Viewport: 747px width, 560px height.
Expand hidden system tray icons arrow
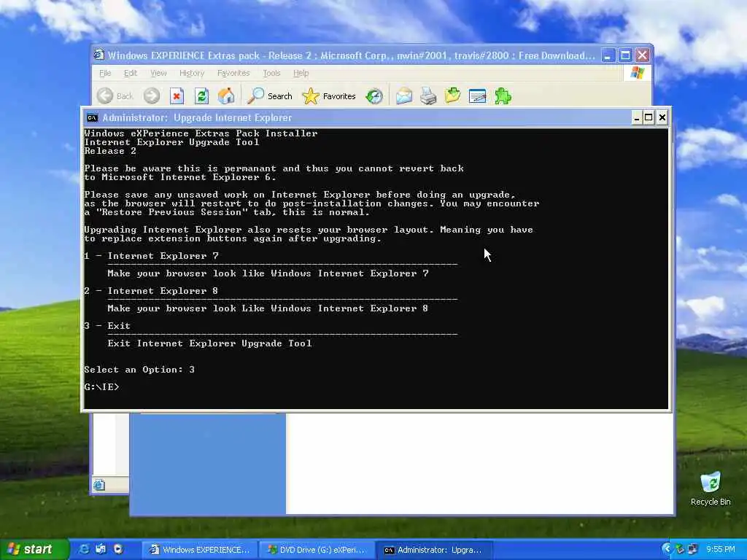(x=667, y=549)
